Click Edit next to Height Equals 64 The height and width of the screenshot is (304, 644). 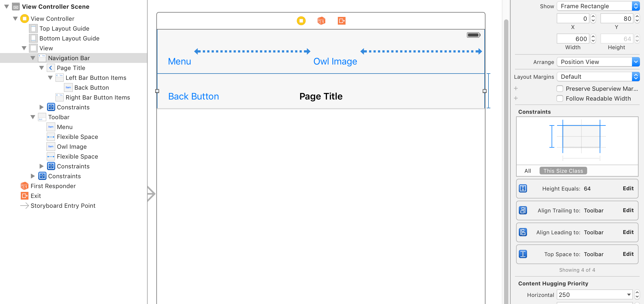click(628, 188)
